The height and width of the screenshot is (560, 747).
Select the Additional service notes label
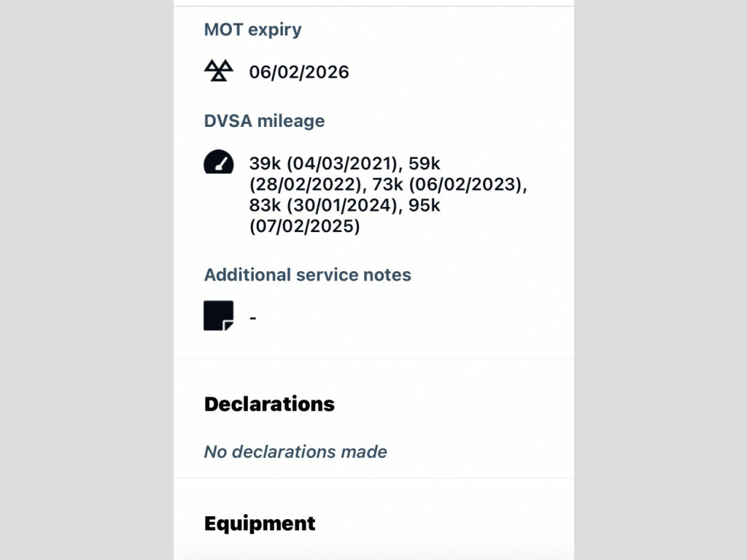307,275
